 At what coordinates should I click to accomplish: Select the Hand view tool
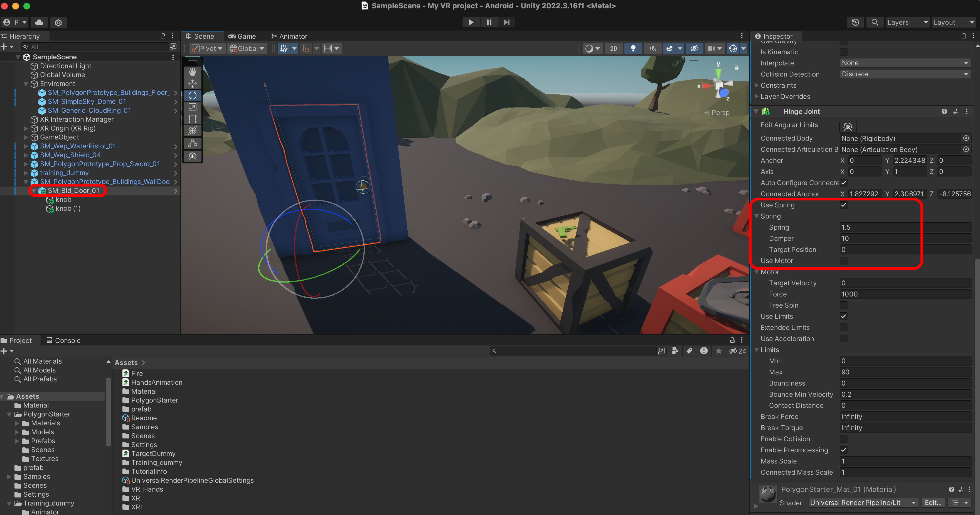[193, 72]
